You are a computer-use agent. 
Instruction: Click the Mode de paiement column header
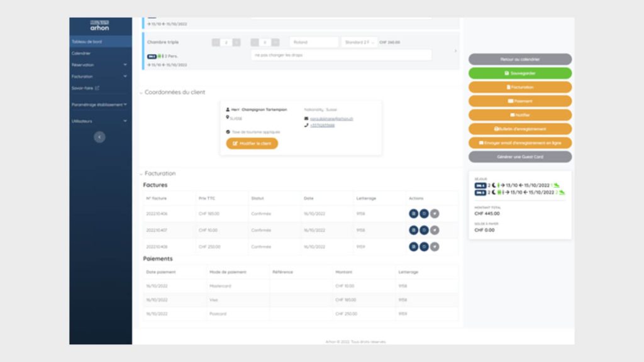tap(228, 272)
